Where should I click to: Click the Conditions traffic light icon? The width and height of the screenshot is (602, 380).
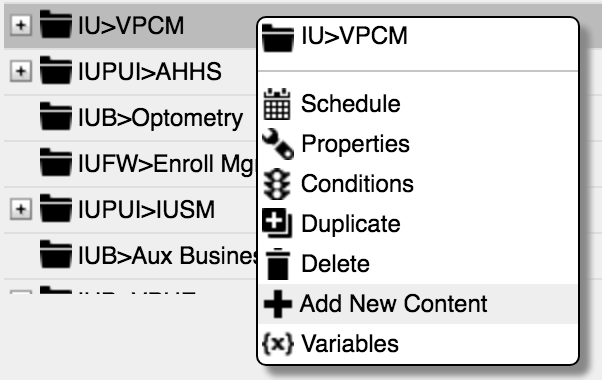[277, 184]
